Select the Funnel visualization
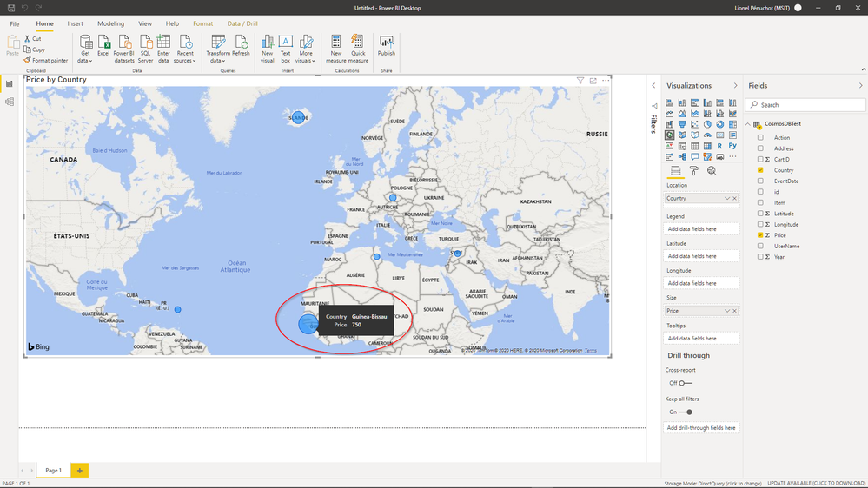The width and height of the screenshot is (868, 488). pos(682,124)
